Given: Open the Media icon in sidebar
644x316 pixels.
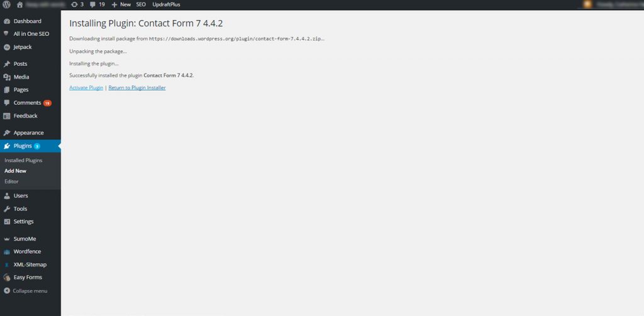Looking at the screenshot, I should coord(6,77).
